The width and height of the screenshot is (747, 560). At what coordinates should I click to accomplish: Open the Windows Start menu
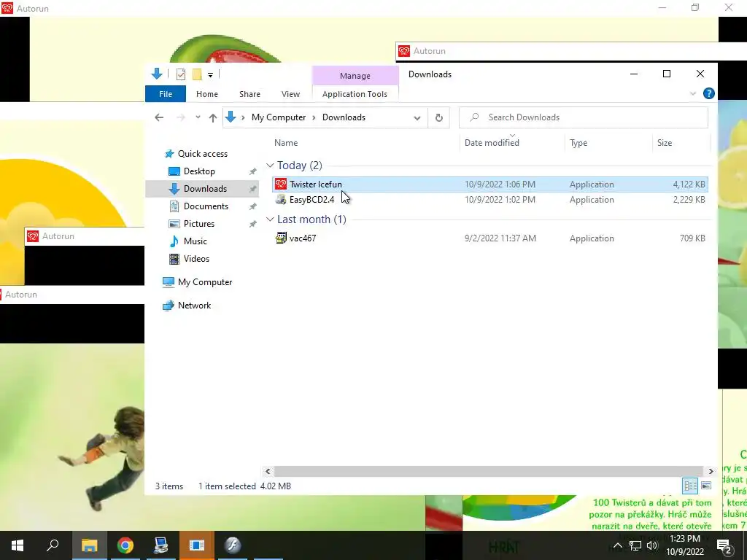pos(18,545)
